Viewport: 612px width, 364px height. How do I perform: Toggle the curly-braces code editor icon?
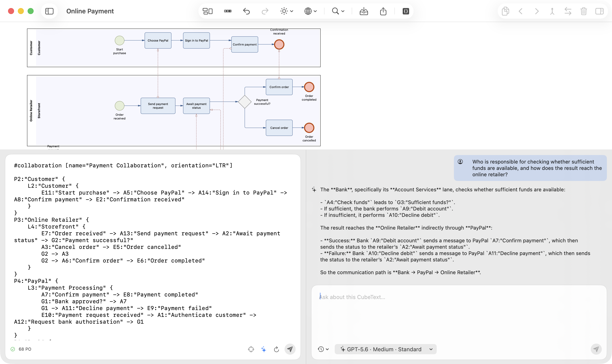pos(406,11)
